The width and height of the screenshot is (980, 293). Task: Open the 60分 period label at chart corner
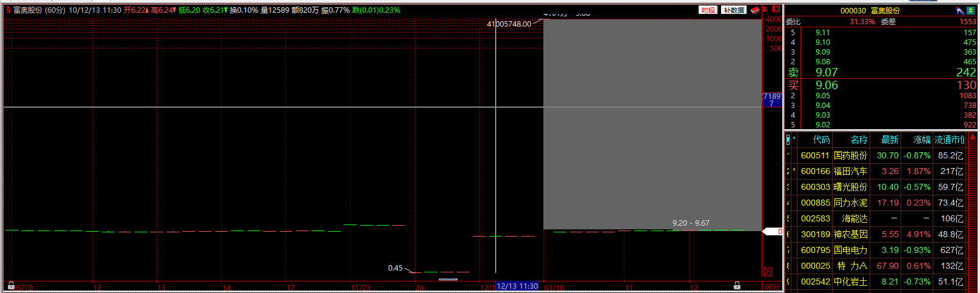click(x=772, y=286)
